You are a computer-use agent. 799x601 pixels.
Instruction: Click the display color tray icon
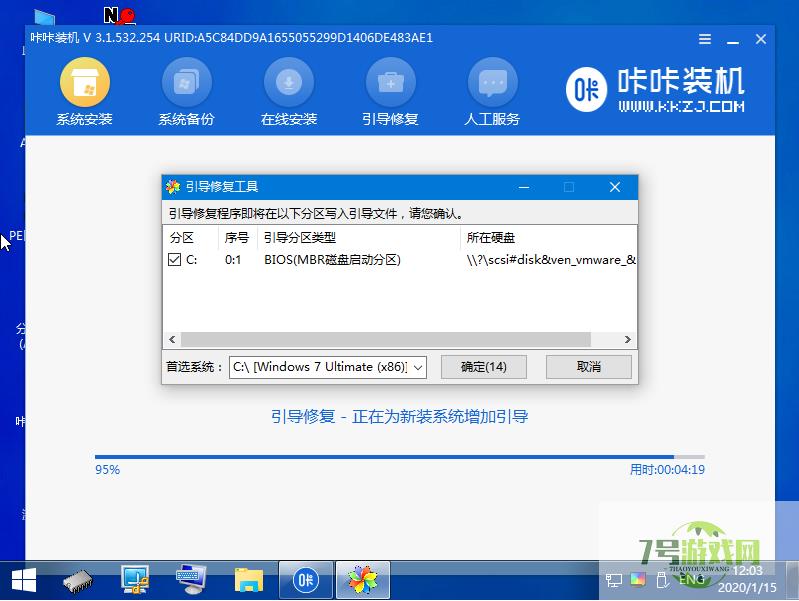[638, 580]
